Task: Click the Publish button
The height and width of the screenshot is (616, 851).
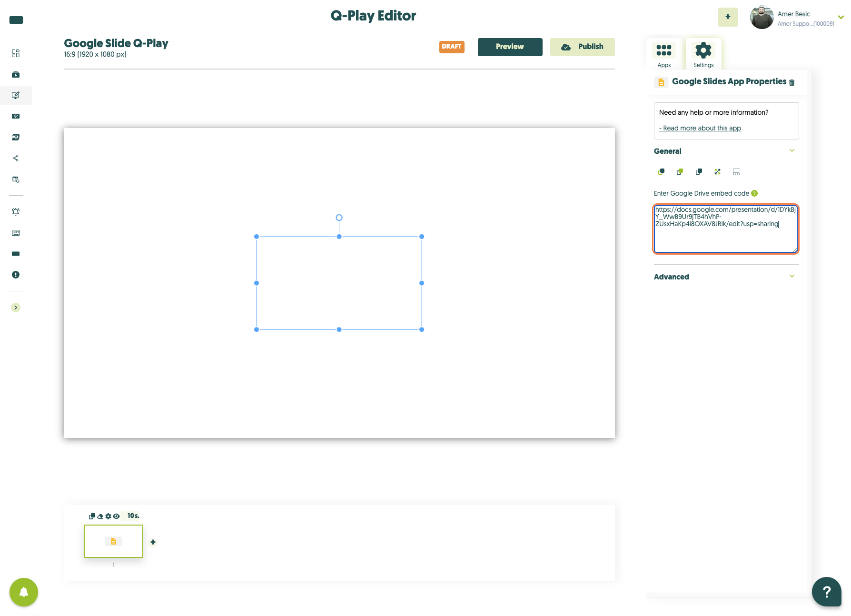Action: click(x=582, y=47)
